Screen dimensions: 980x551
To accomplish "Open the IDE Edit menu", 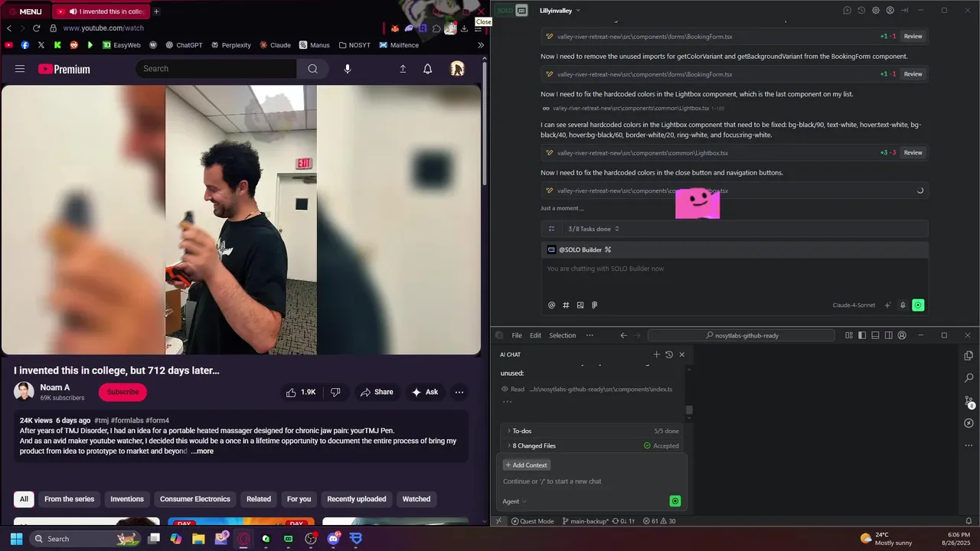I will click(x=535, y=335).
